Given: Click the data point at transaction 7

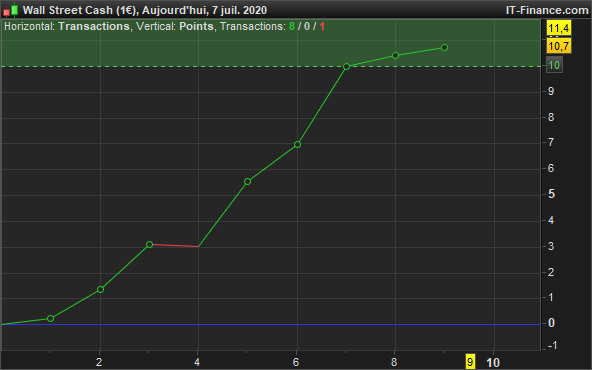Looking at the screenshot, I should (x=347, y=66).
